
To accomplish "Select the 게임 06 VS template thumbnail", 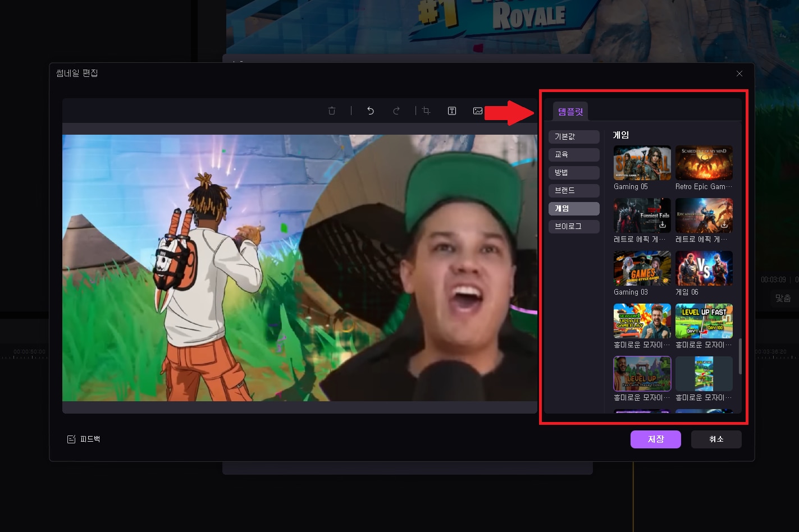I will 704,268.
